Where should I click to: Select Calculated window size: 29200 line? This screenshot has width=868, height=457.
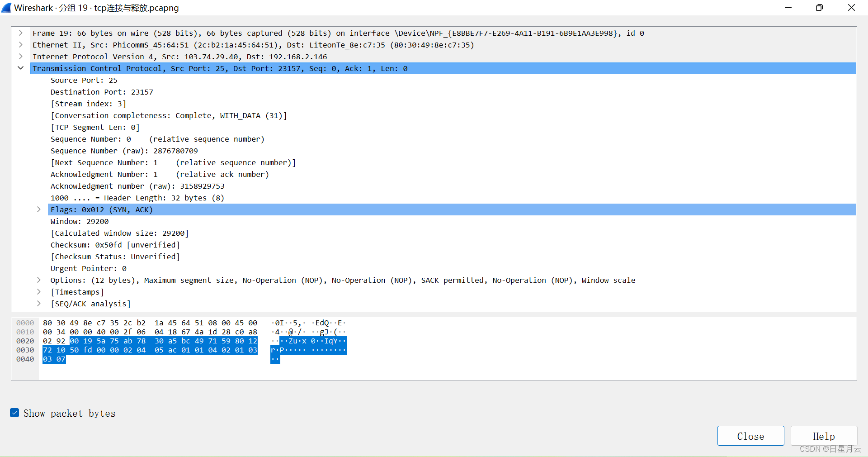click(120, 233)
